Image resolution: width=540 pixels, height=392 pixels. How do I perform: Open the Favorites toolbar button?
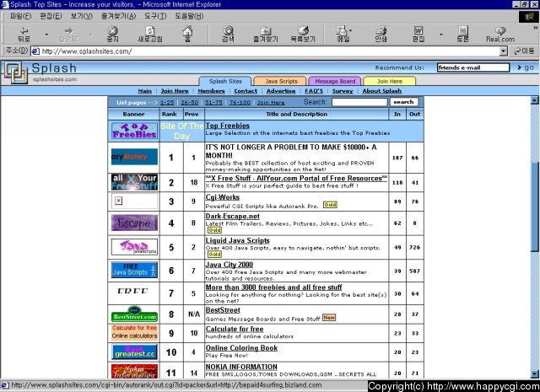266,35
